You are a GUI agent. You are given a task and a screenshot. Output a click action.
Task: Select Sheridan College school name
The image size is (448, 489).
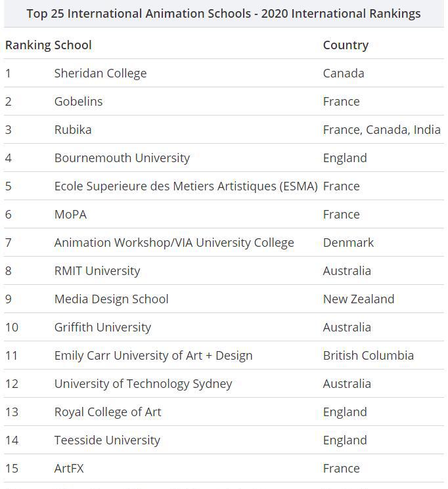coord(101,74)
